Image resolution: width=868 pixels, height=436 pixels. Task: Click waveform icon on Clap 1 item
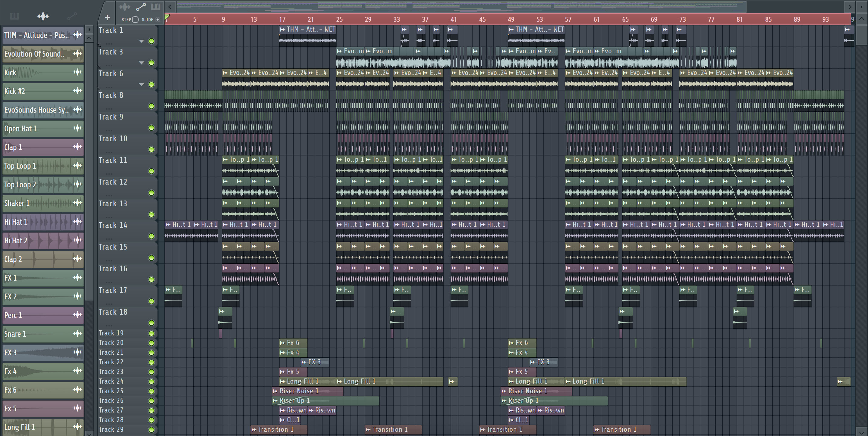(x=77, y=147)
